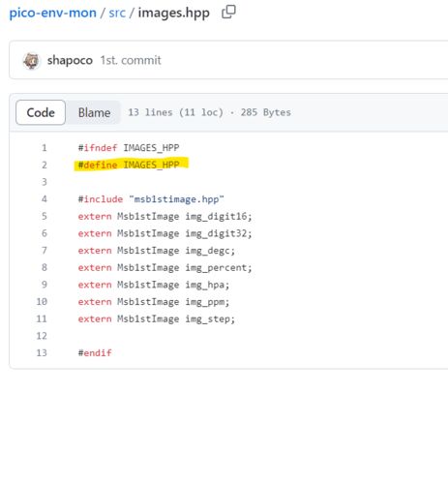Viewport: 448px width, 484px height.
Task: Click shapoco's avatar image
Action: pyautogui.click(x=31, y=60)
